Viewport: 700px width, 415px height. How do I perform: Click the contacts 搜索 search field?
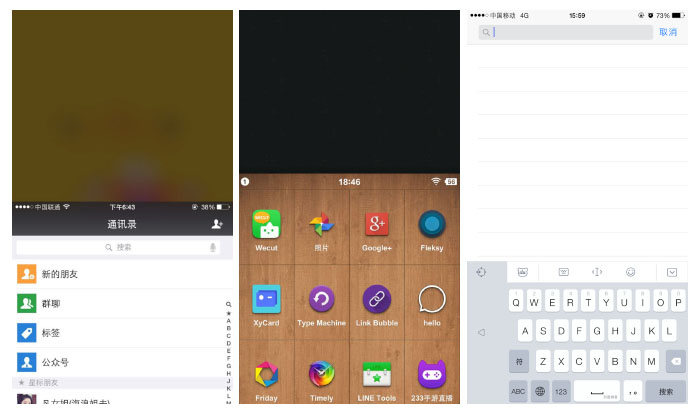[118, 247]
